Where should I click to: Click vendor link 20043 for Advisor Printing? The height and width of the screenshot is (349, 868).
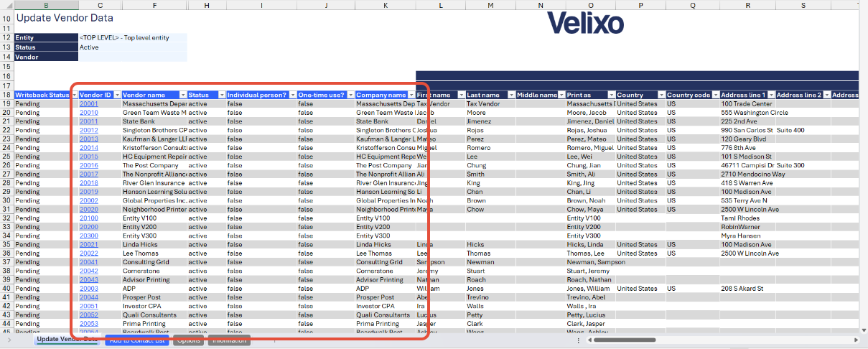89,280
